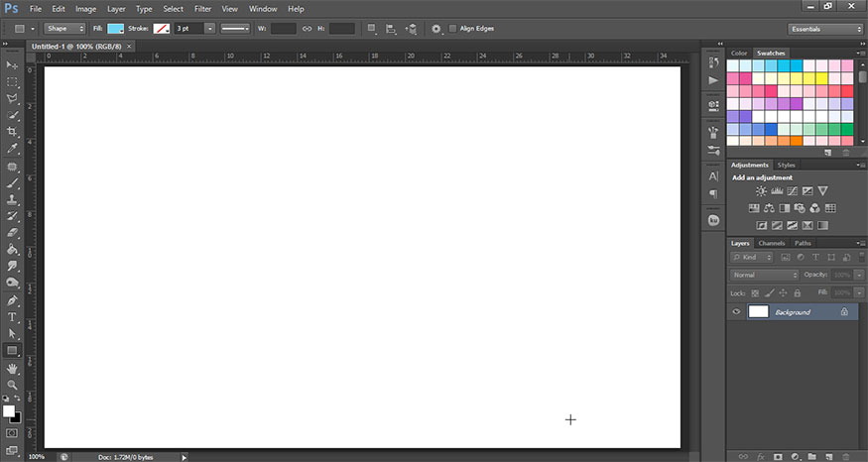Open the Essentials workspace dropdown

coord(825,29)
